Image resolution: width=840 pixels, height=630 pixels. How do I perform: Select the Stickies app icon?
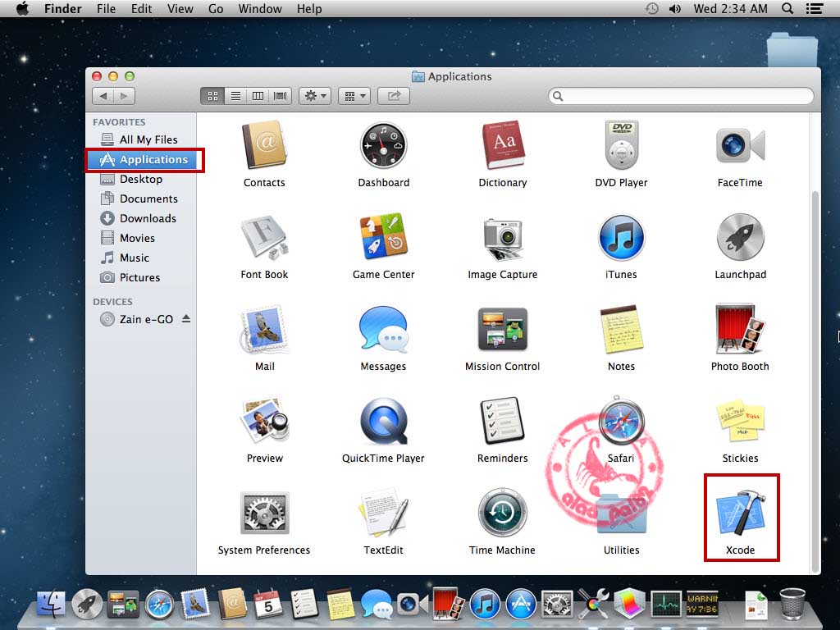coord(740,421)
